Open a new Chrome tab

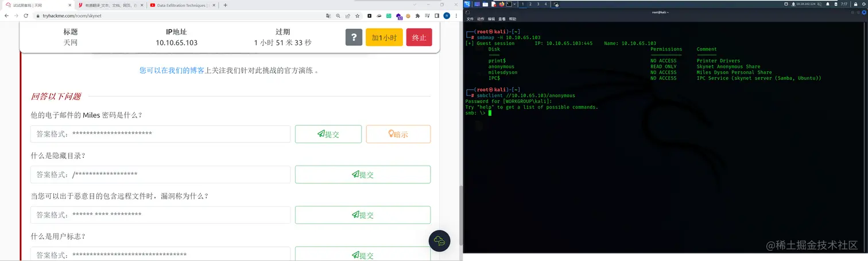[x=225, y=5]
